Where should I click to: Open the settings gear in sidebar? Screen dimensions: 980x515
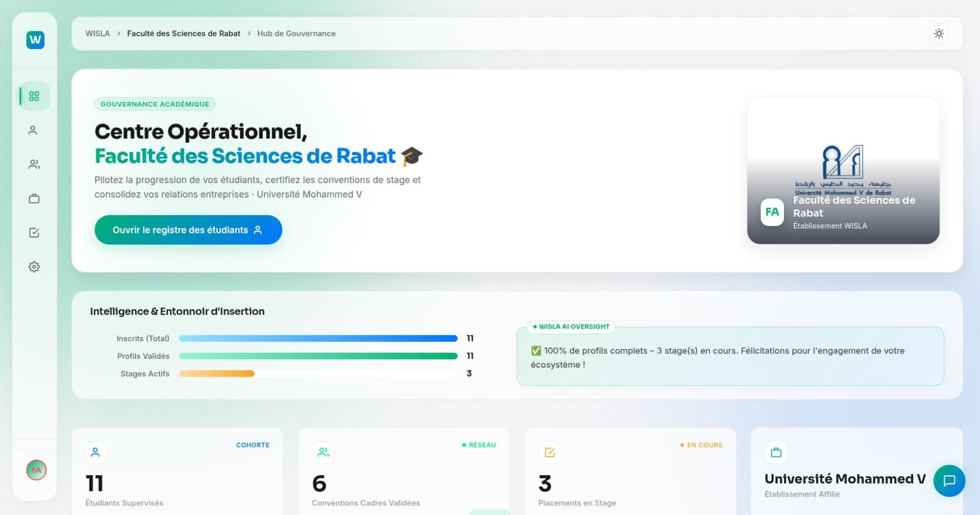click(x=34, y=267)
